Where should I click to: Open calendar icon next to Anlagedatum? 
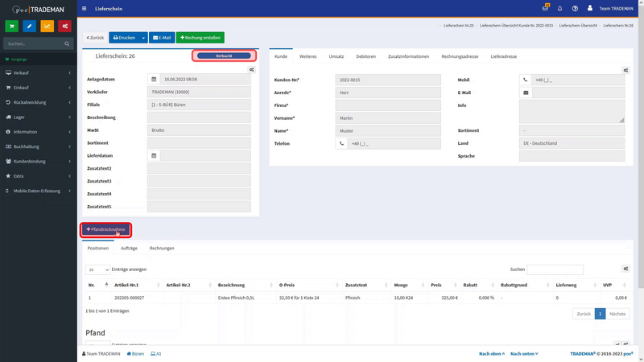[x=153, y=80]
